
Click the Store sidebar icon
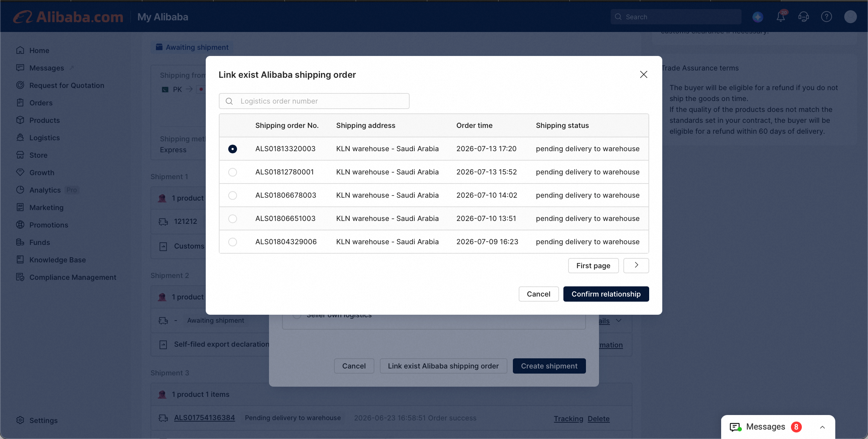point(20,155)
